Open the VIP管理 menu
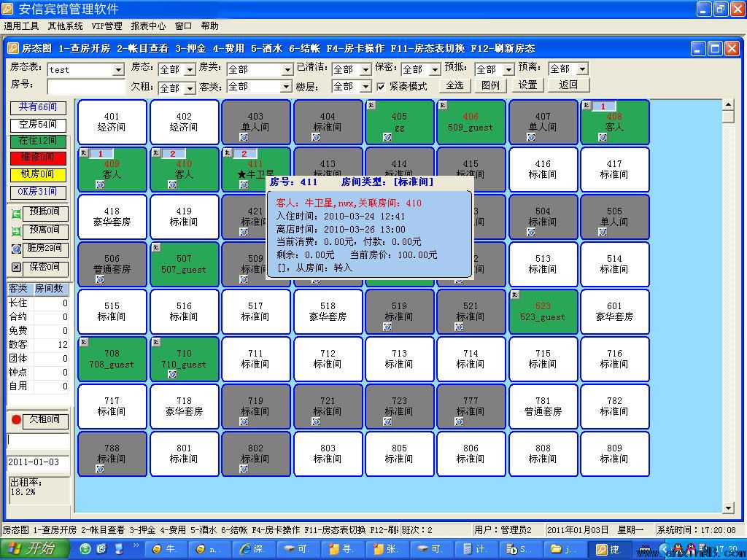The height and width of the screenshot is (560, 747). (x=107, y=26)
